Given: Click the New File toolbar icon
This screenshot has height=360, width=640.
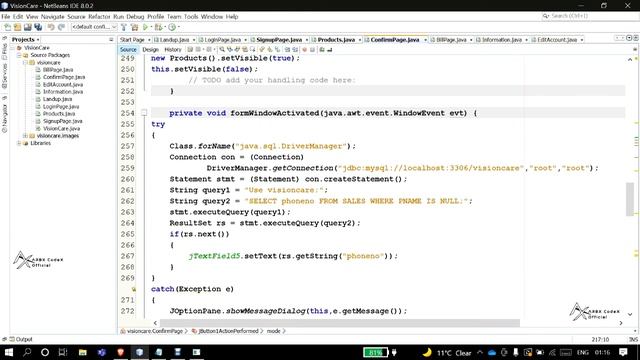Looking at the screenshot, I should [8, 27].
